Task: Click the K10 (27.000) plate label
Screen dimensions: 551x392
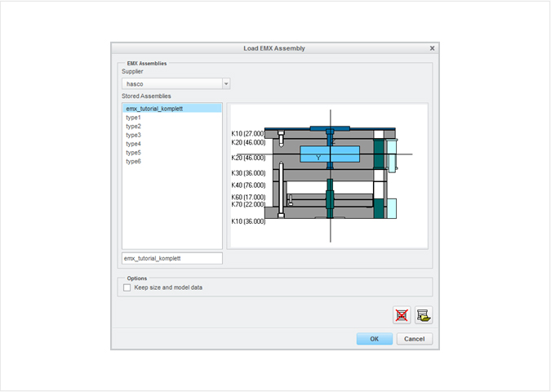Action: point(248,134)
